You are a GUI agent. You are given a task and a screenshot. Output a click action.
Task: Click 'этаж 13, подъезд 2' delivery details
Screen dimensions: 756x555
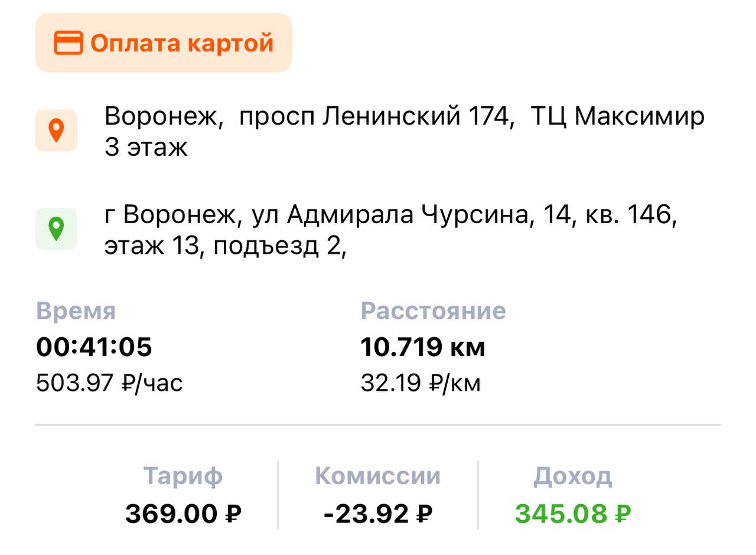225,246
